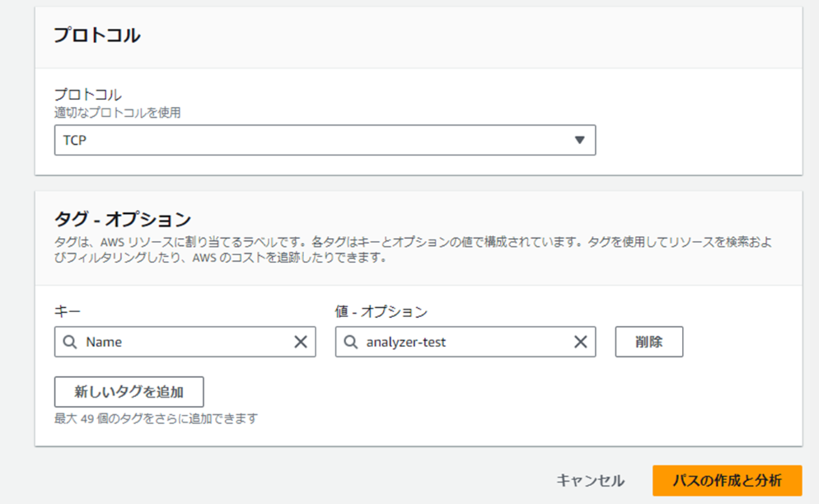The image size is (819, 504).
Task: Open the TCP protocol dropdown
Action: coord(325,140)
